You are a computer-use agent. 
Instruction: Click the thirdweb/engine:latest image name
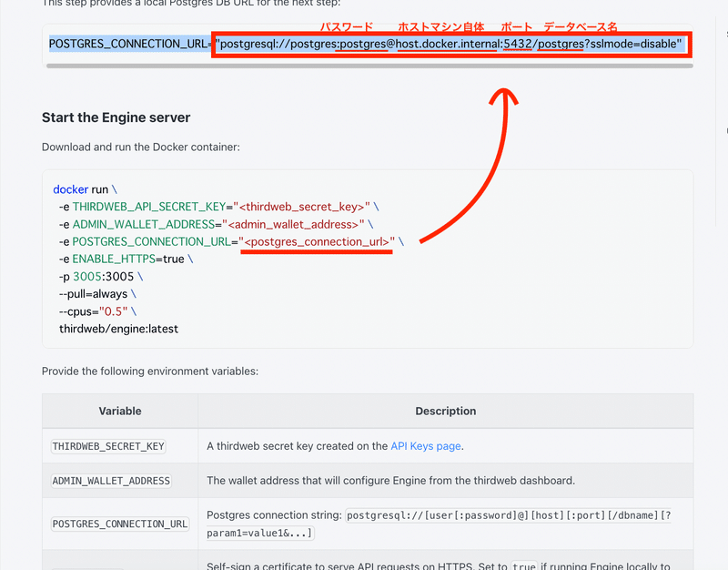pyautogui.click(x=118, y=329)
